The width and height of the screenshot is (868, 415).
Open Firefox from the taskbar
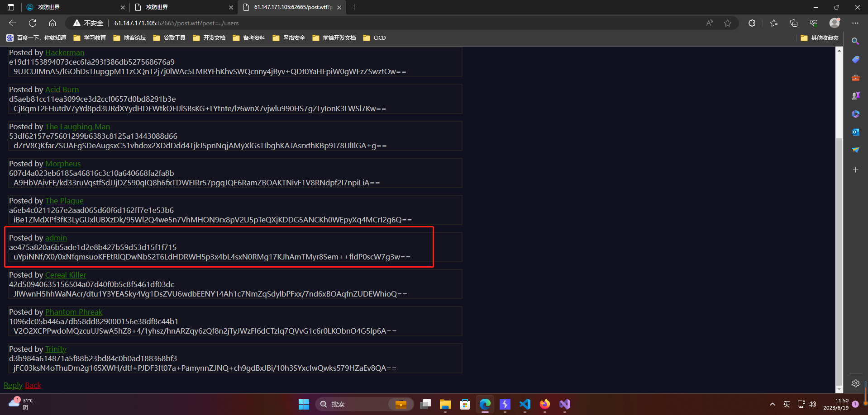click(545, 404)
